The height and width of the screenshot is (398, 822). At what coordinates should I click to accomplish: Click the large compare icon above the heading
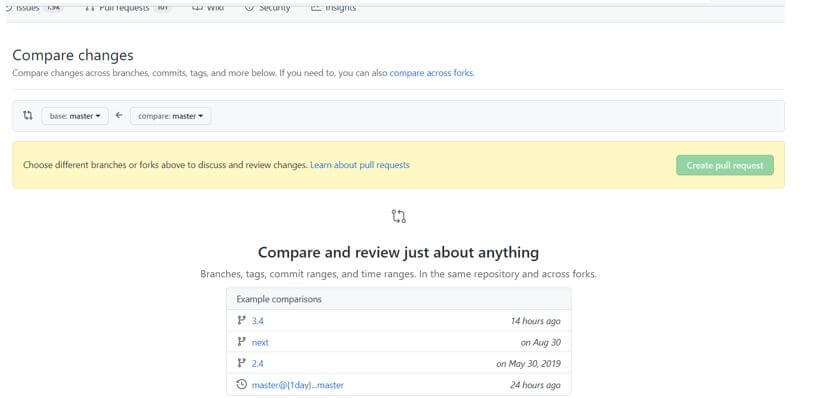(x=398, y=216)
